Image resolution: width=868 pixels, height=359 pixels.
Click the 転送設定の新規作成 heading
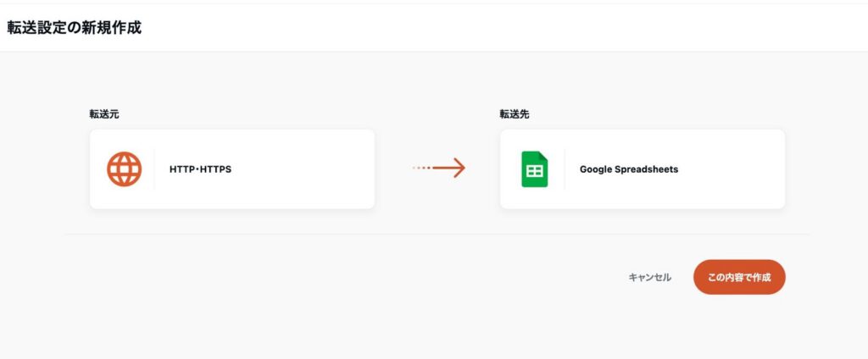click(75, 28)
